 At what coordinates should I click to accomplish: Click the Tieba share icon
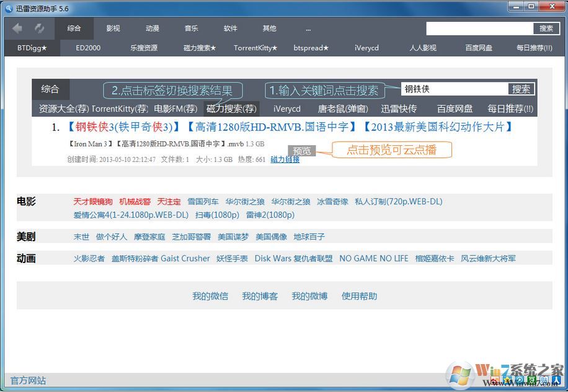(x=544, y=380)
